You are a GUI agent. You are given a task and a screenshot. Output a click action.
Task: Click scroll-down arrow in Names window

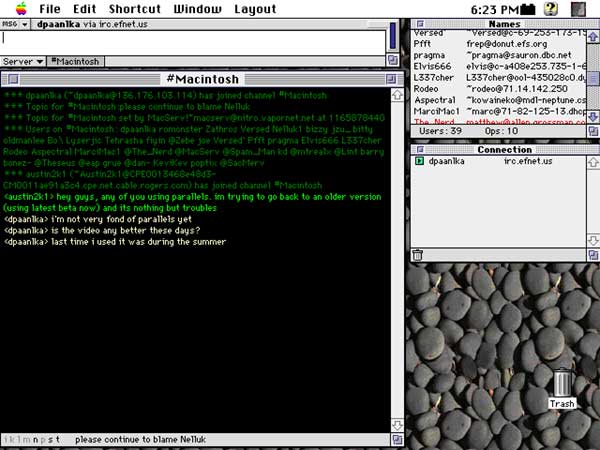(593, 117)
